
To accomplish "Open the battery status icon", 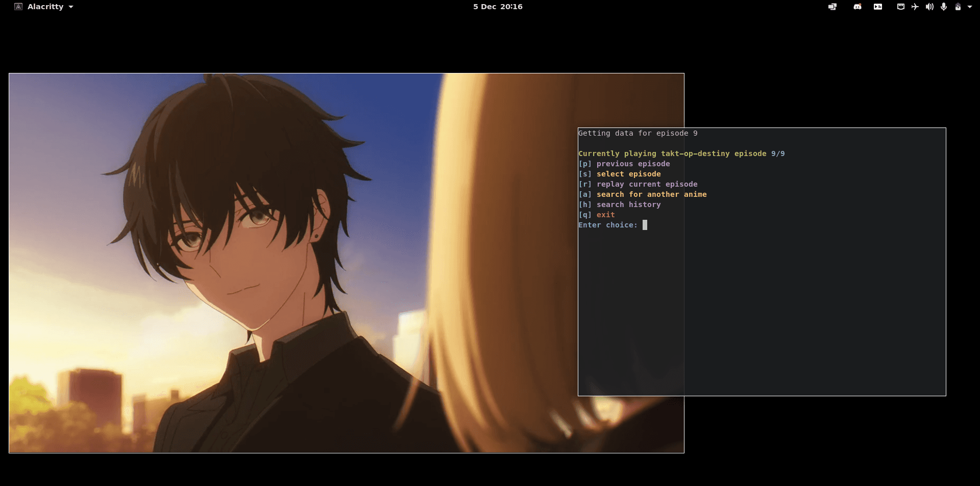I will click(959, 7).
